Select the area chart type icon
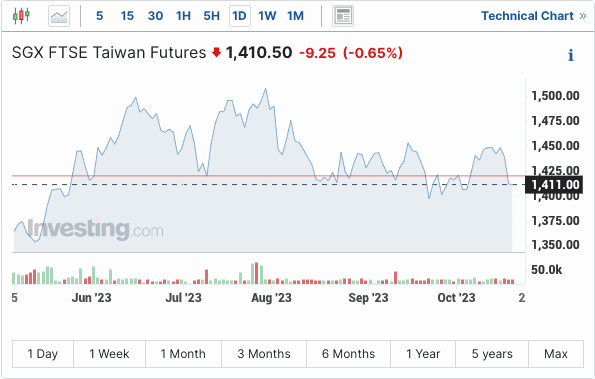The height and width of the screenshot is (379, 595). point(59,16)
